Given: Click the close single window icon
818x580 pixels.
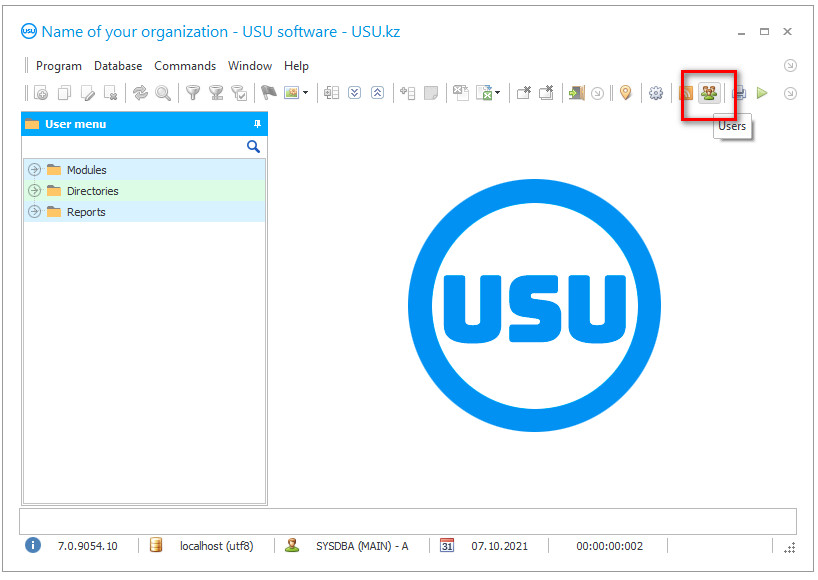Looking at the screenshot, I should pos(523,93).
